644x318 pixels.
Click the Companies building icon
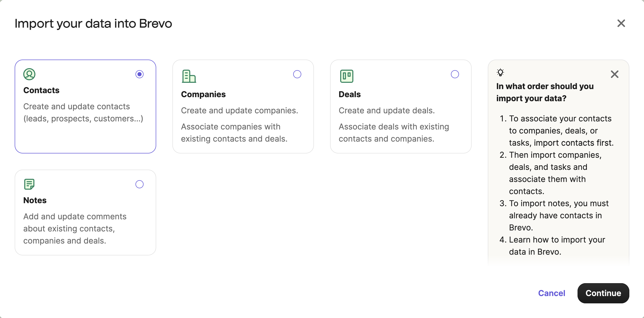(x=189, y=76)
